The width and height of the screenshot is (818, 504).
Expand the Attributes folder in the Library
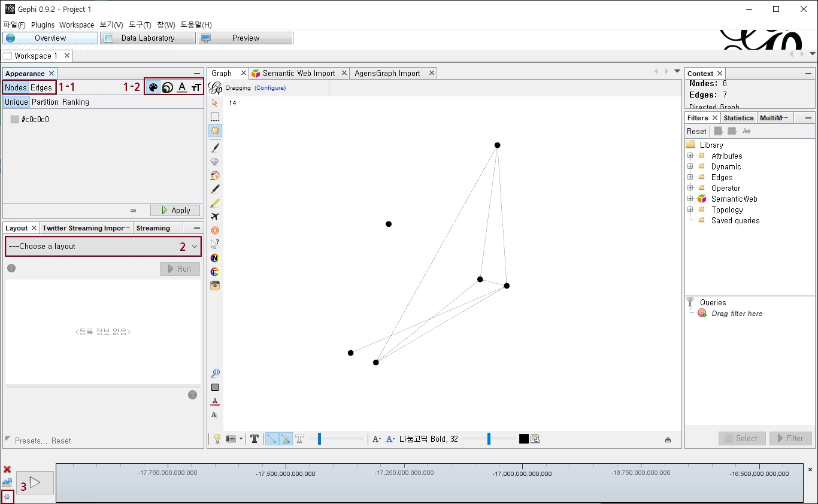coord(690,156)
